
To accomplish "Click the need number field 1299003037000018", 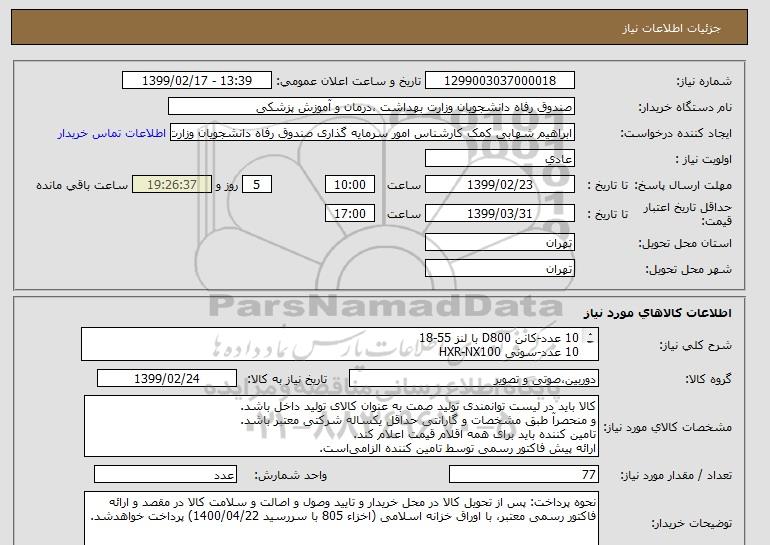I will [499, 81].
